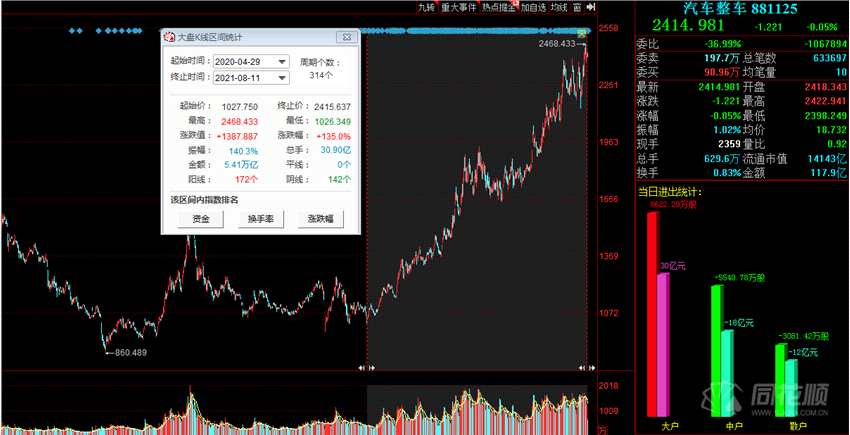The width and height of the screenshot is (850, 435).
Task: Click the 量比 value 0.92
Action: (x=836, y=144)
